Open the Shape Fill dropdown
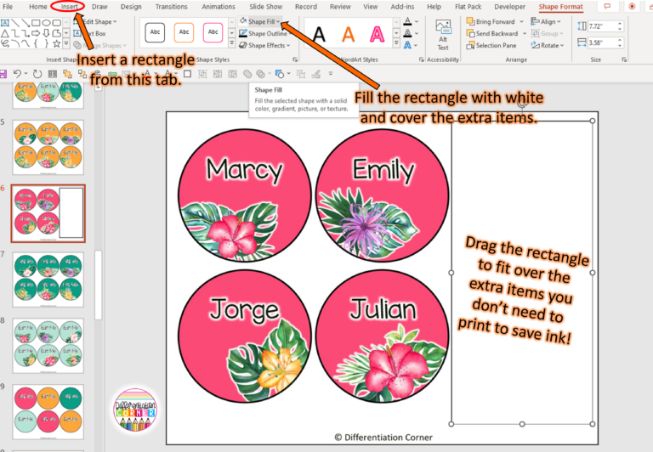This screenshot has width=653, height=452. click(x=285, y=21)
